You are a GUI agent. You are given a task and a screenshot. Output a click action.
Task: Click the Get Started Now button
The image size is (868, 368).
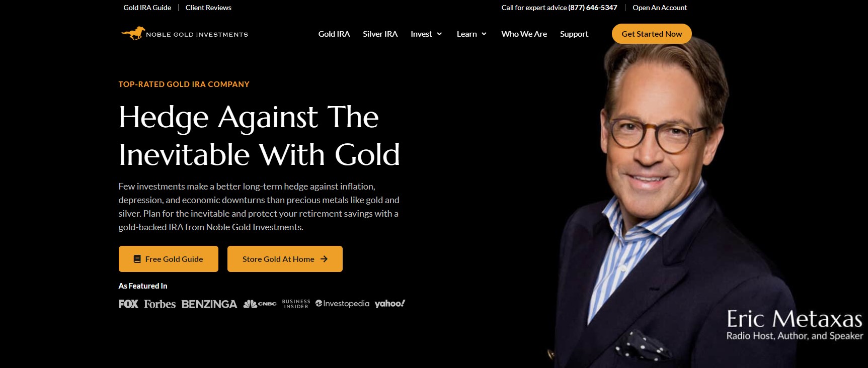(x=652, y=34)
